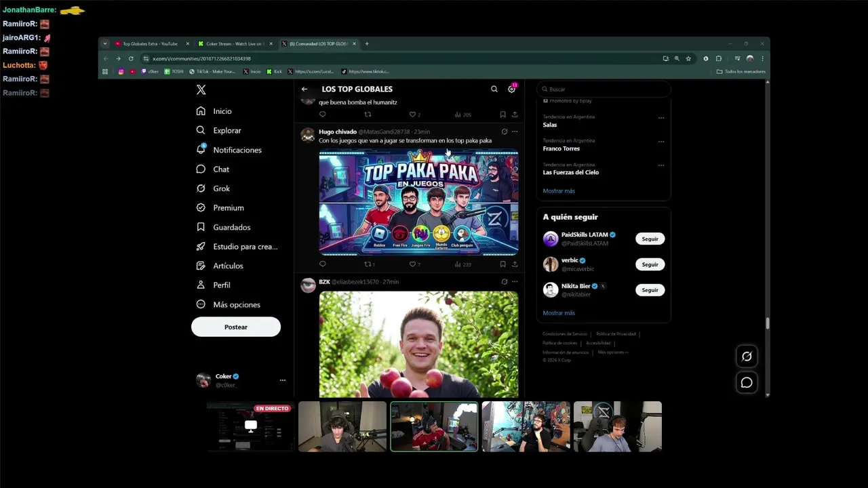Open Condiciones de Servicio footer link
The width and height of the screenshot is (868, 488).
click(x=565, y=334)
